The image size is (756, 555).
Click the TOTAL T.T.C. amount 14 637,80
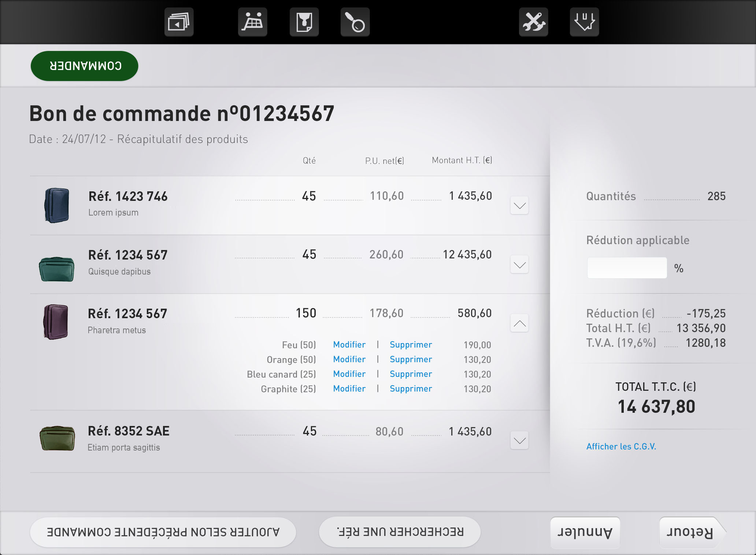(656, 407)
